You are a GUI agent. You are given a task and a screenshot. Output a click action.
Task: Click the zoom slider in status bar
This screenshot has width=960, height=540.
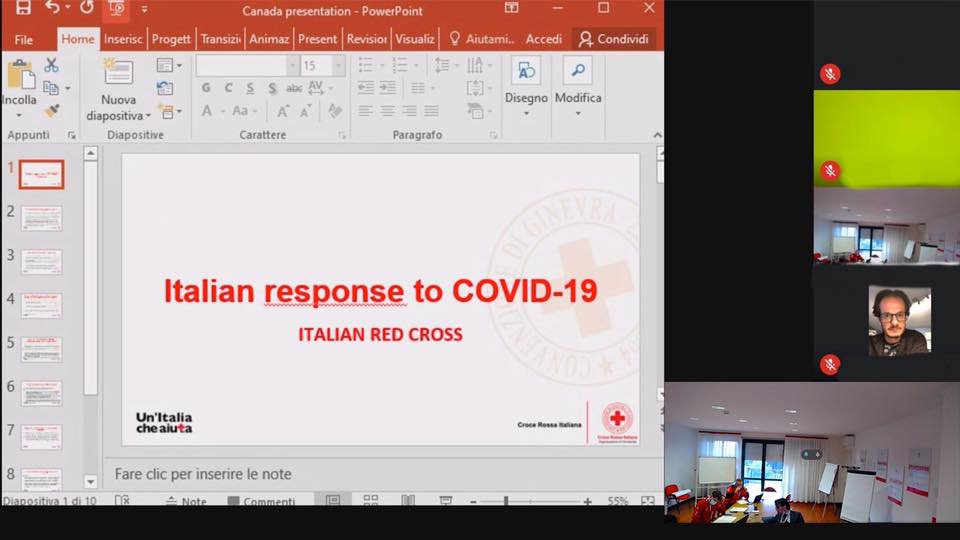click(x=506, y=501)
